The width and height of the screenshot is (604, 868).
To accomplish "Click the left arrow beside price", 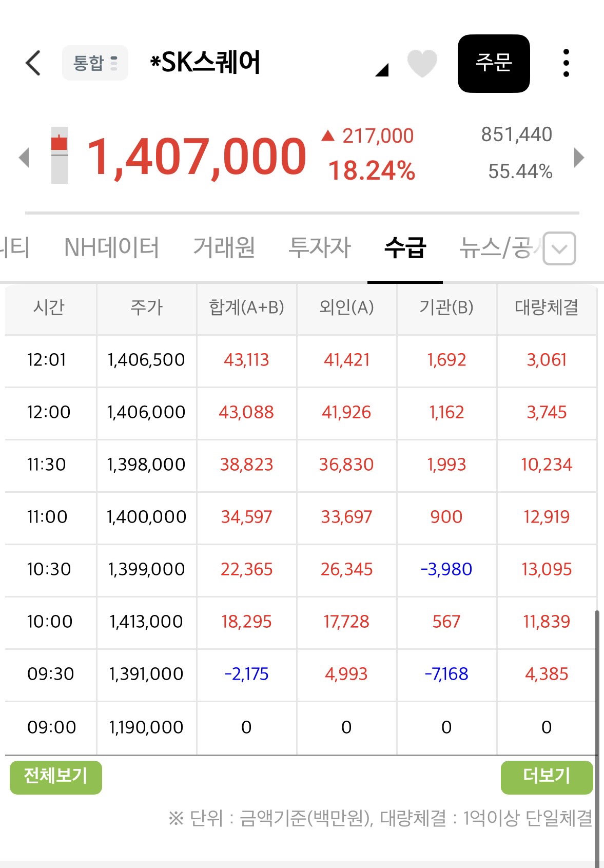I will [x=24, y=157].
